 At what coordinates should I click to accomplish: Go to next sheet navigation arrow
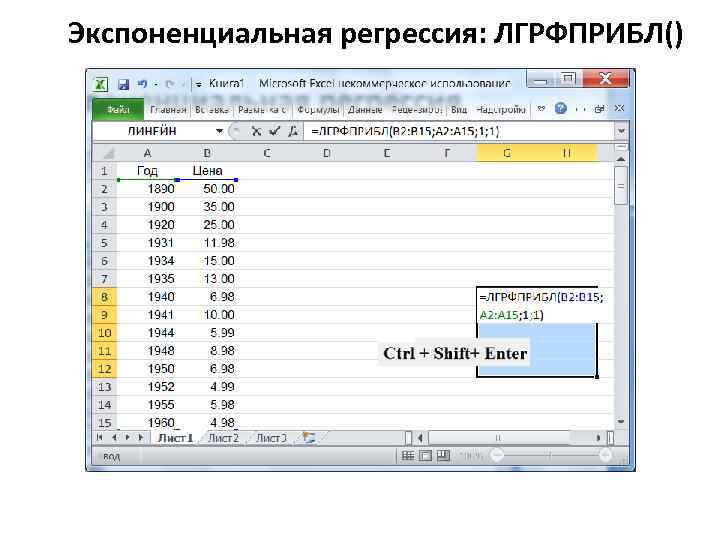tap(128, 438)
